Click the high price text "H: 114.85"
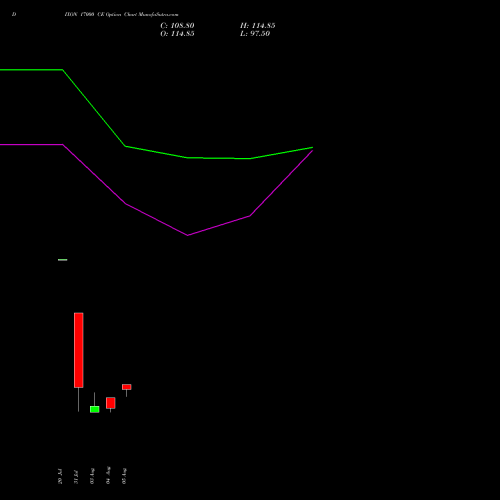The image size is (500, 500). point(257,26)
